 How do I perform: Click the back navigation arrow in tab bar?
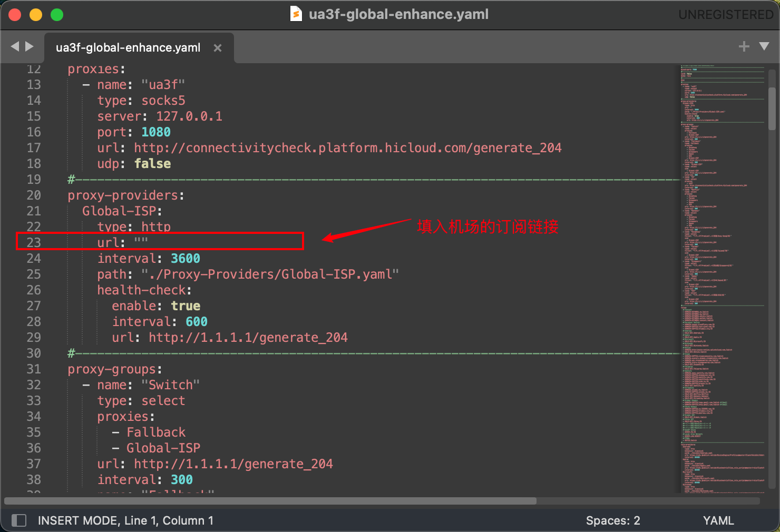tap(14, 47)
